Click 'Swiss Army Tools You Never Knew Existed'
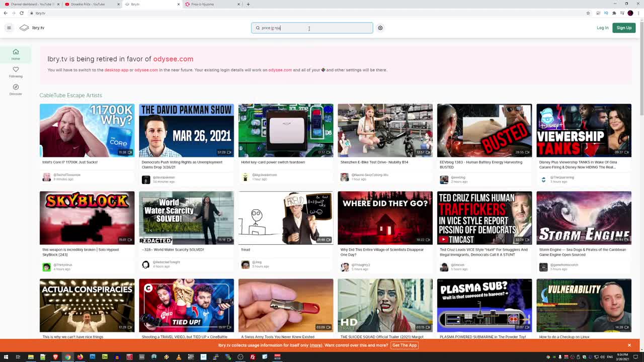This screenshot has height=362, width=644. [278, 337]
